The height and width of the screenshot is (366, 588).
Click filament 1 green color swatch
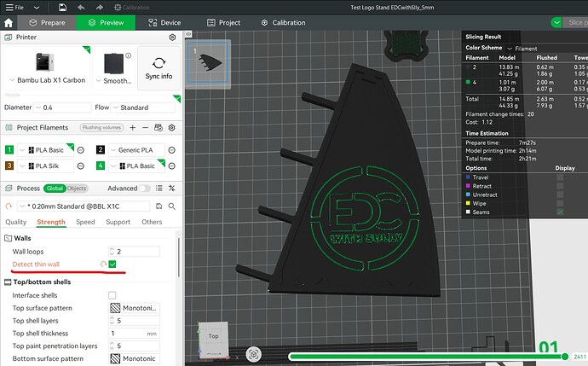coord(9,150)
